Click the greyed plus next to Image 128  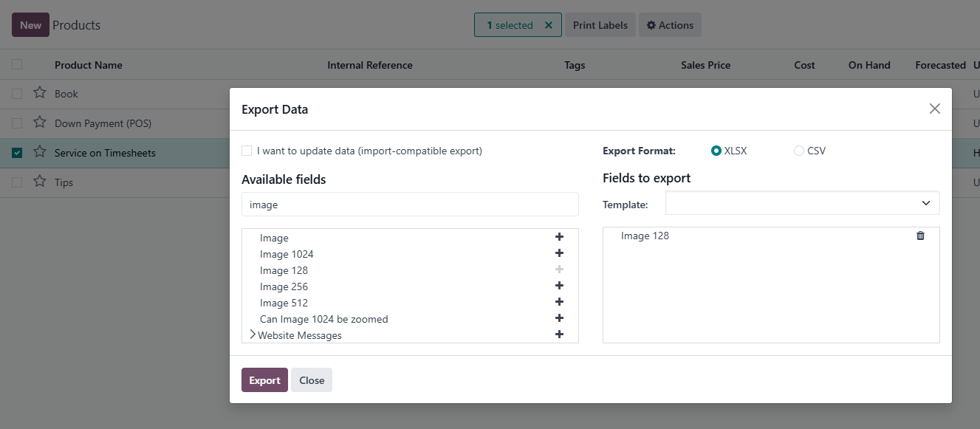coord(559,270)
